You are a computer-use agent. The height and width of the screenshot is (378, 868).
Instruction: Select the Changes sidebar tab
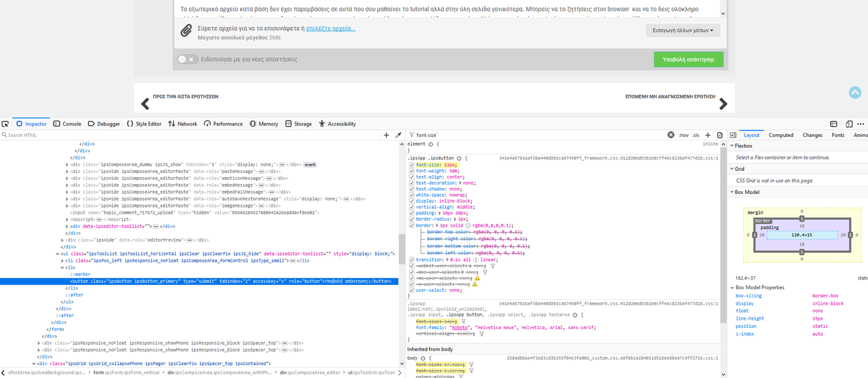point(812,135)
